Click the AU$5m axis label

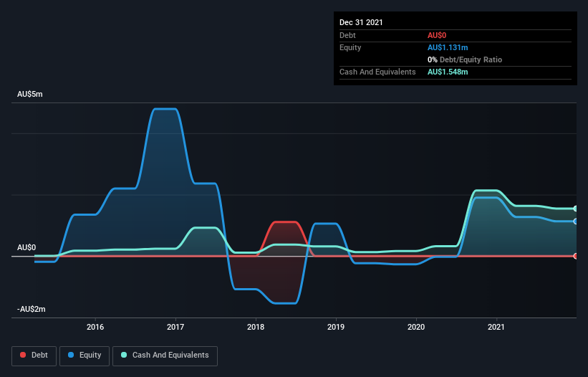(x=30, y=94)
